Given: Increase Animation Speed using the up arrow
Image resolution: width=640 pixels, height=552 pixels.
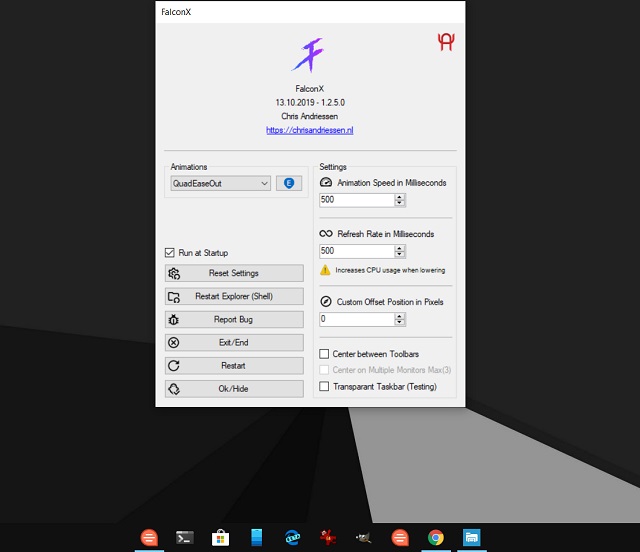Looking at the screenshot, I should coord(400,197).
